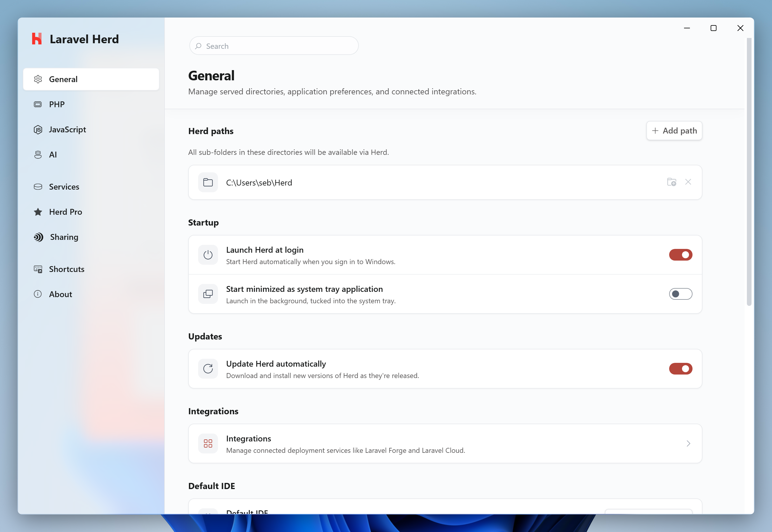Image resolution: width=772 pixels, height=532 pixels.
Task: Open the General settings section
Action: click(91, 79)
